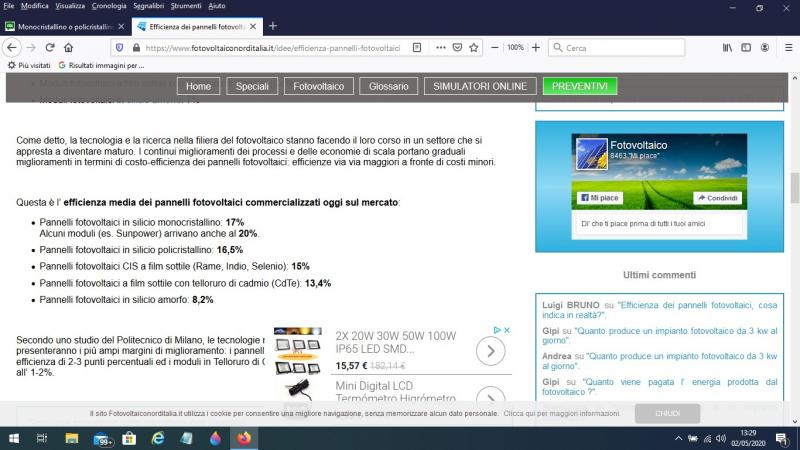This screenshot has width=800, height=450.
Task: Click the Firefox back arrow button
Action: [x=13, y=47]
